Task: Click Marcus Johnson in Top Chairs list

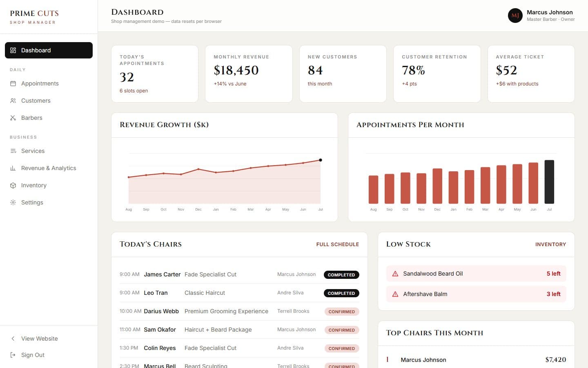Action: tap(423, 360)
